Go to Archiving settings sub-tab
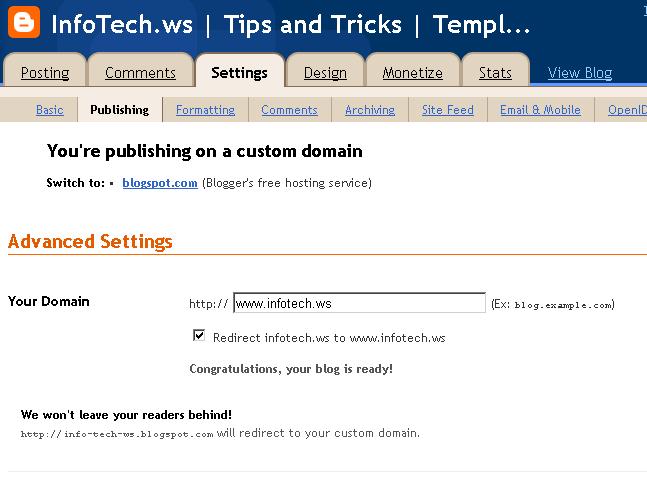 (370, 110)
